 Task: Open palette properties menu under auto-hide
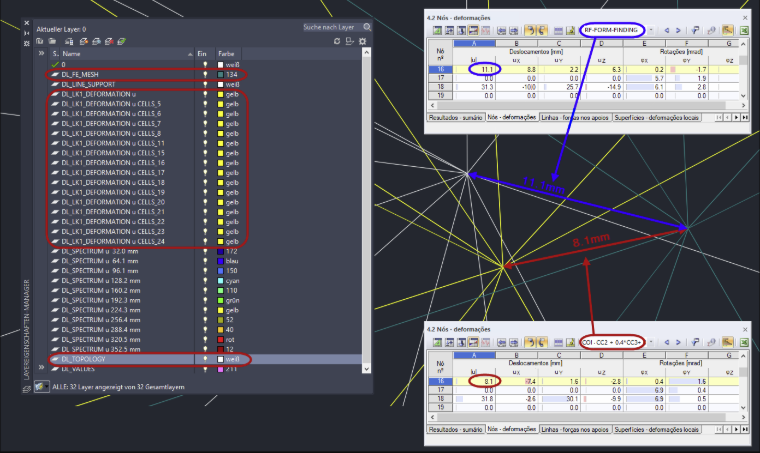(x=27, y=43)
